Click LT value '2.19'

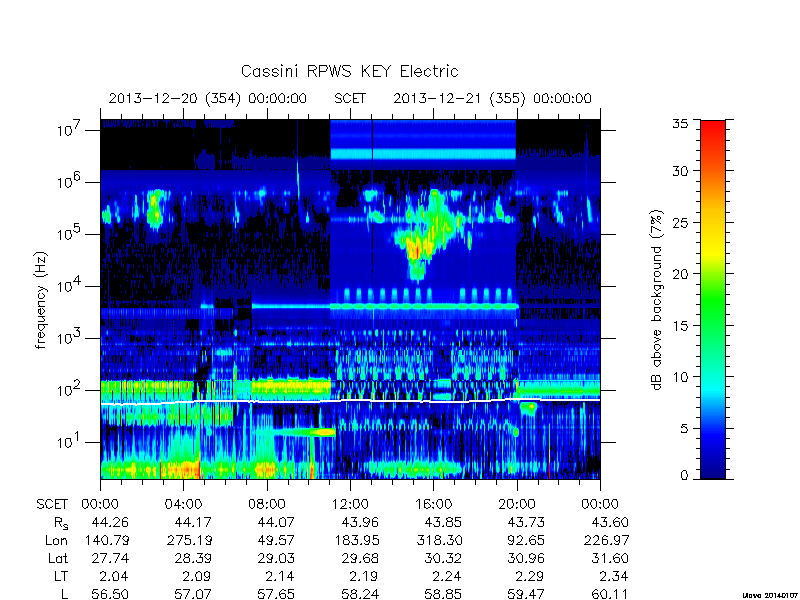364,576
